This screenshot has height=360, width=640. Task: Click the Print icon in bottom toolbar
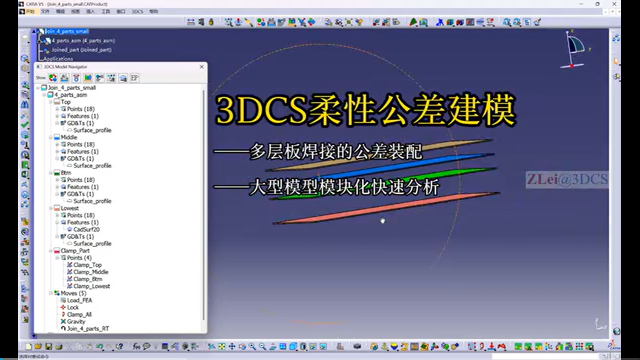click(x=59, y=347)
